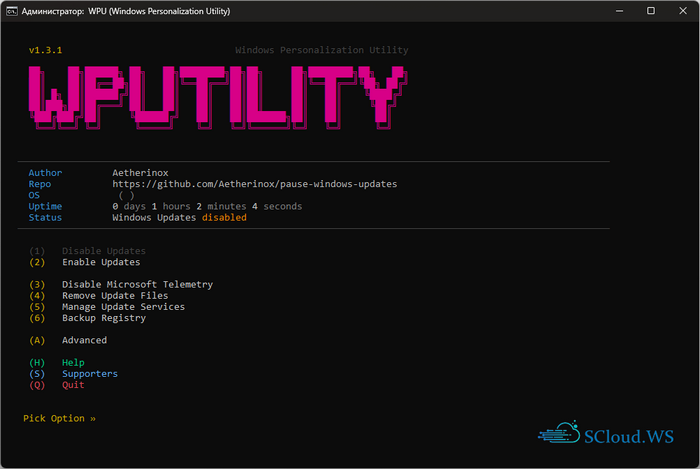This screenshot has width=700, height=469.
Task: Click the Uptime label
Action: pyautogui.click(x=45, y=206)
